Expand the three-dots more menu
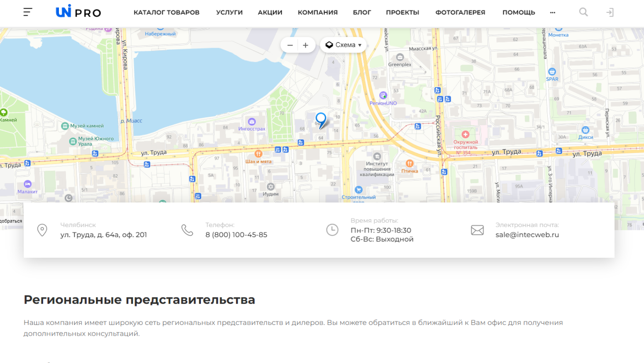Viewport: 644px width, 363px height. pos(552,12)
